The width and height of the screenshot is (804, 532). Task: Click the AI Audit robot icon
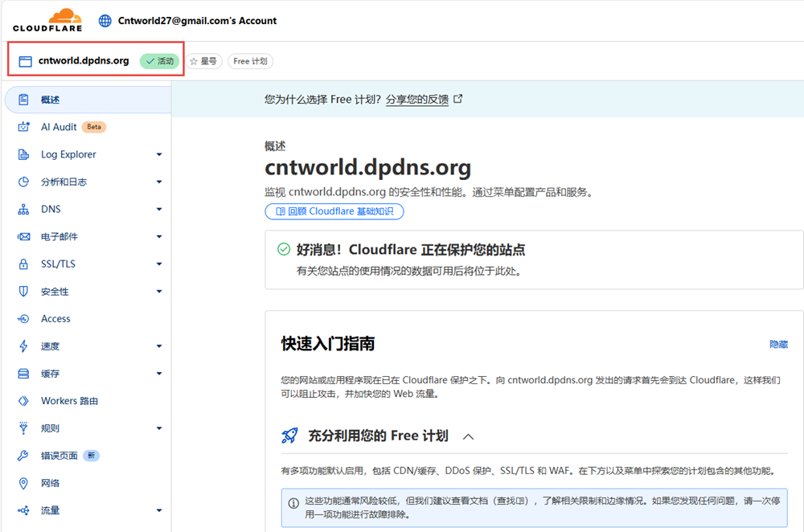coord(23,127)
